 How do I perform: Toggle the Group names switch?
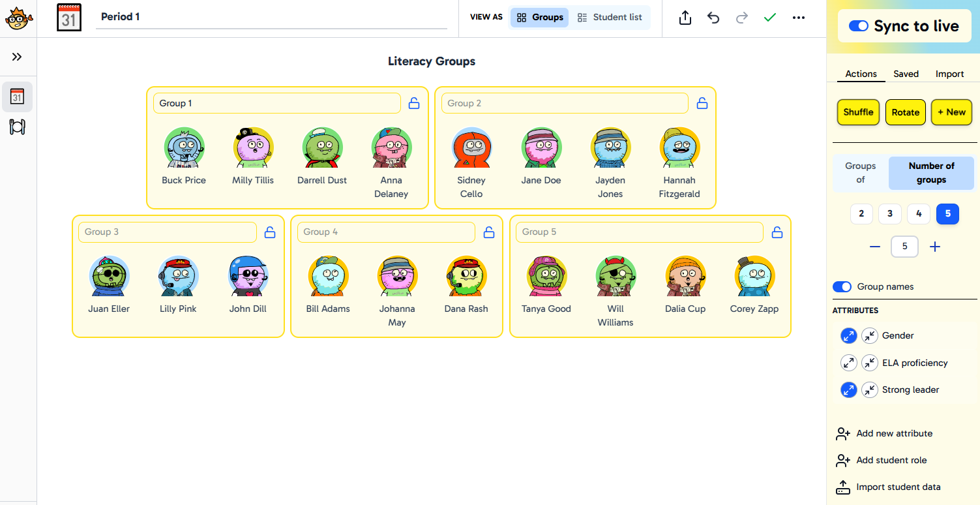[842, 286]
